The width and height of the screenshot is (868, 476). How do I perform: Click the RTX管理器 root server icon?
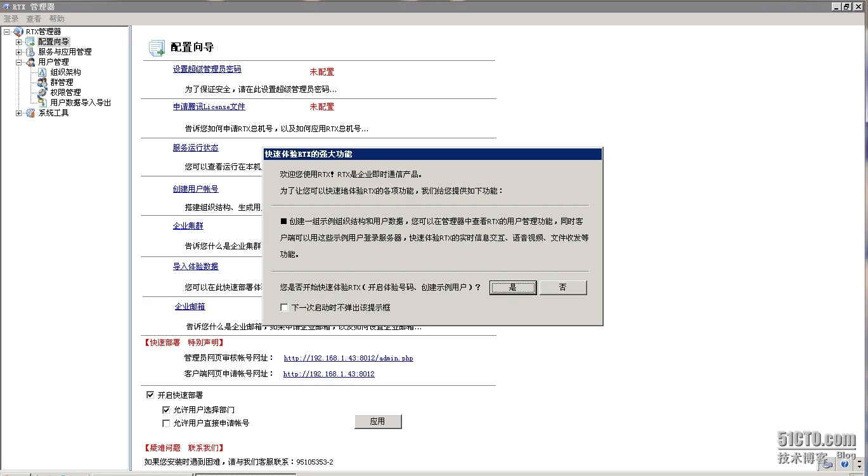(17, 30)
